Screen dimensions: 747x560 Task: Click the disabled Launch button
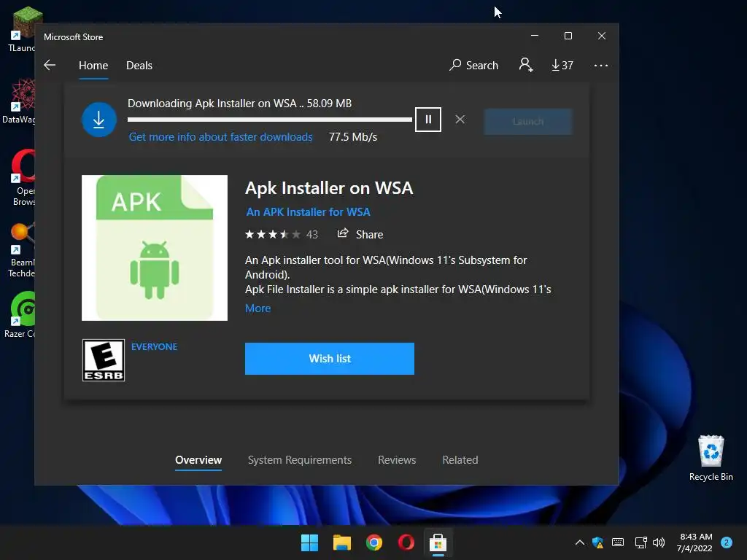pos(528,122)
